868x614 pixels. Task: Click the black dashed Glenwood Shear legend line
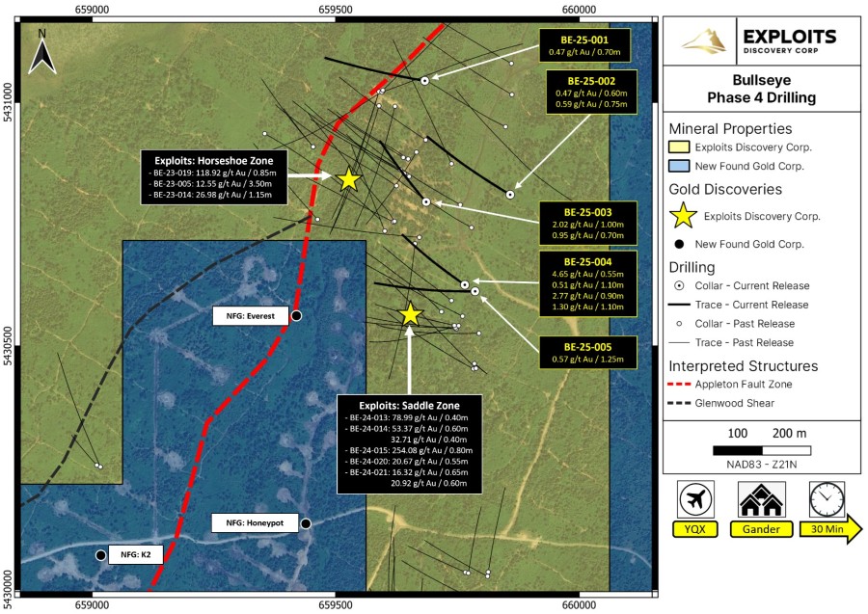click(679, 403)
